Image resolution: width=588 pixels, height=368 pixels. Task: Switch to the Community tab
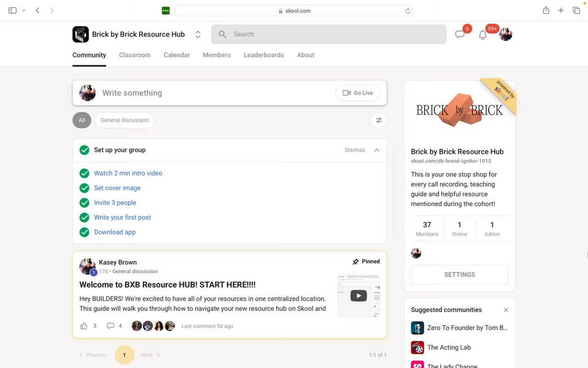point(89,55)
